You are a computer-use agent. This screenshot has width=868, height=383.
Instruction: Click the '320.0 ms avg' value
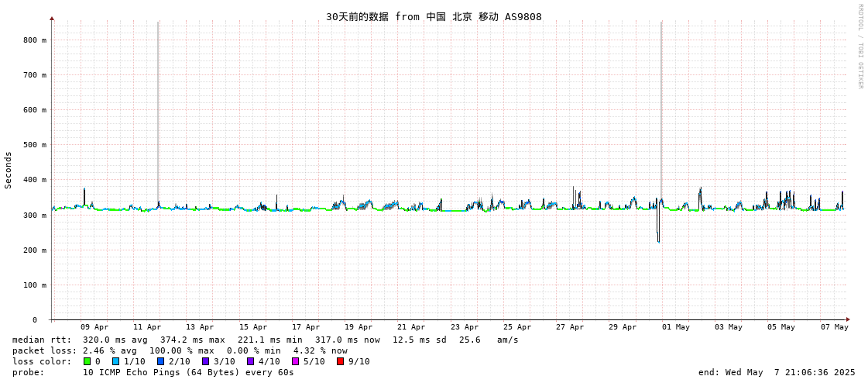[x=115, y=340]
